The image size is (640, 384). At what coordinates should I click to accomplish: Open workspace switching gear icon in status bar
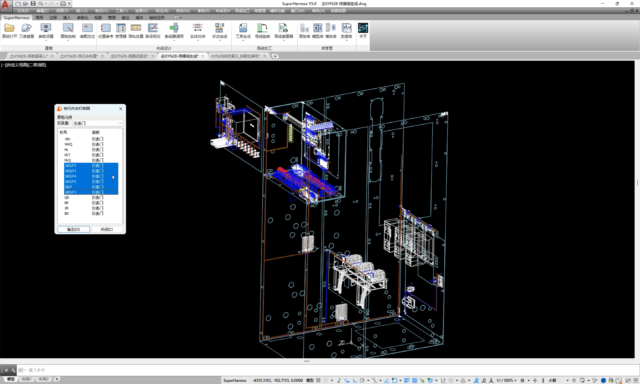pos(522,380)
